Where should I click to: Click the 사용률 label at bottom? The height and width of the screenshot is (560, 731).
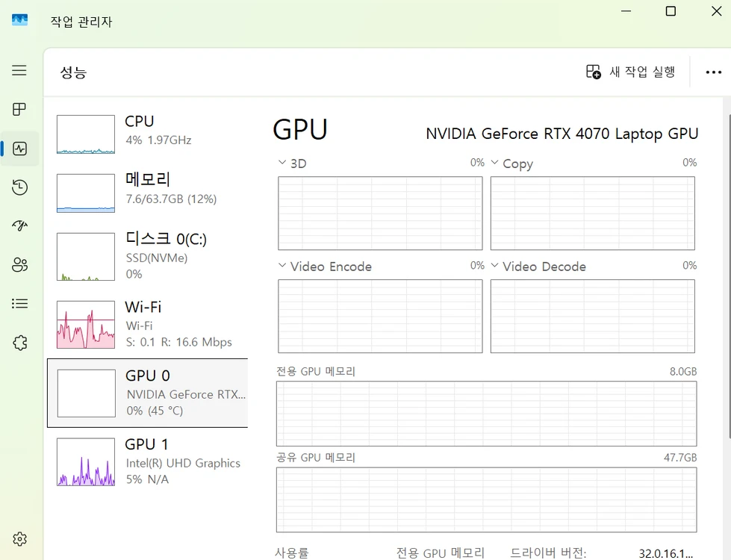point(292,553)
